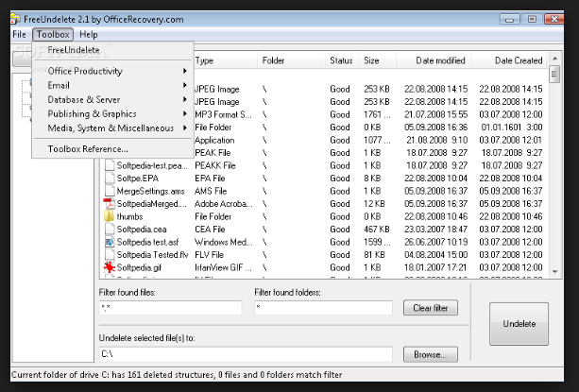Select the Softpedia Tested.flv file name

coord(152,255)
